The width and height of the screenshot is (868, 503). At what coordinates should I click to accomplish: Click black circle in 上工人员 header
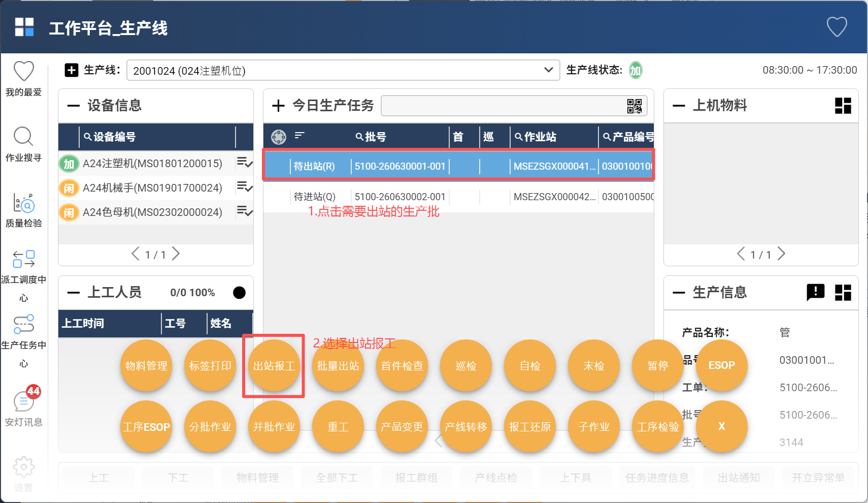(x=239, y=293)
